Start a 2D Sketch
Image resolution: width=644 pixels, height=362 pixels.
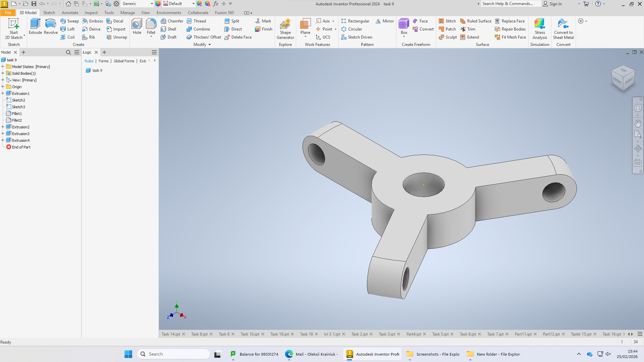(14, 29)
